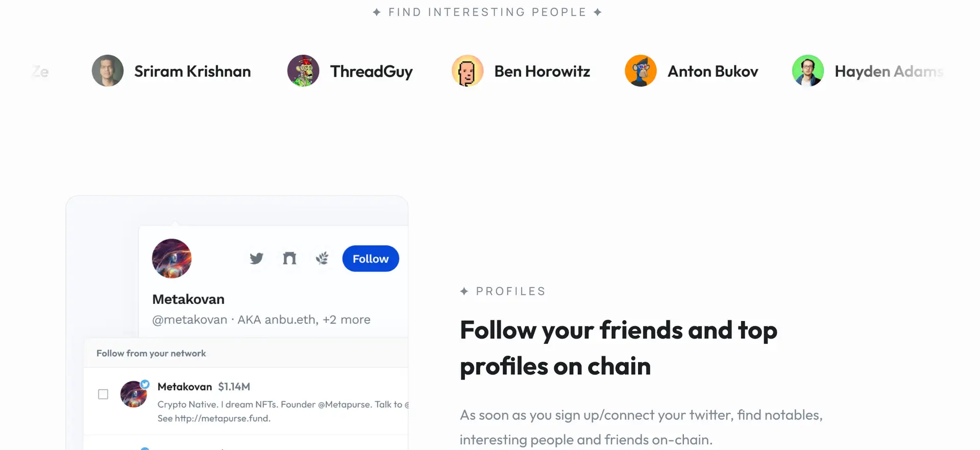Screen dimensions: 980x450
Task: Click the Hayden Adams name
Action: click(888, 72)
